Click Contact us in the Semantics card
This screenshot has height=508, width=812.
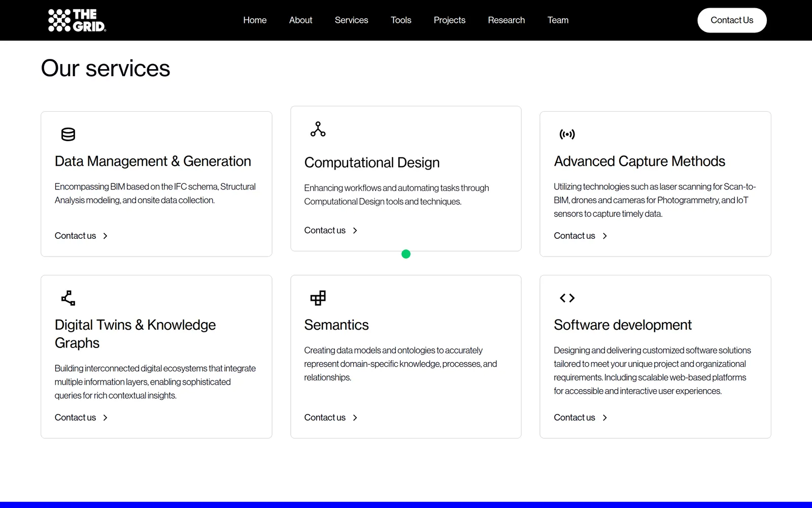(325, 418)
